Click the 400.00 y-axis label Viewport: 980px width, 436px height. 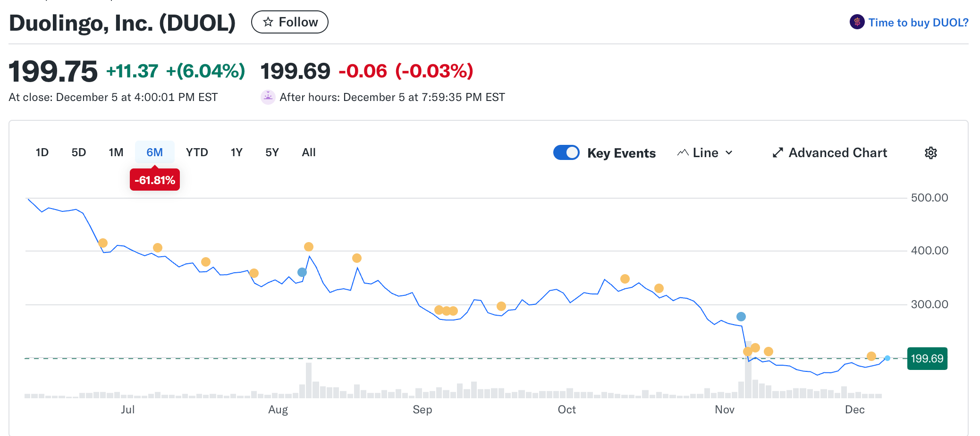[929, 251]
